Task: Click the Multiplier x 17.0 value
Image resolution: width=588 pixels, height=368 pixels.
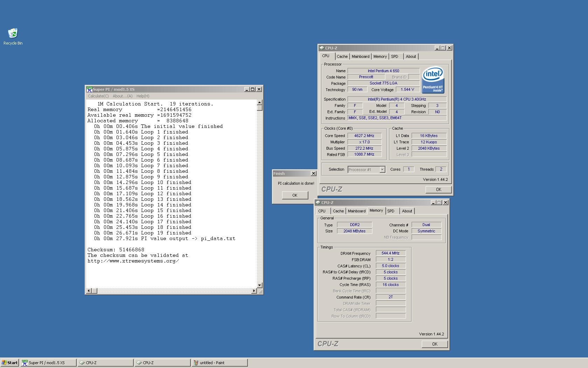Action: coord(364,142)
